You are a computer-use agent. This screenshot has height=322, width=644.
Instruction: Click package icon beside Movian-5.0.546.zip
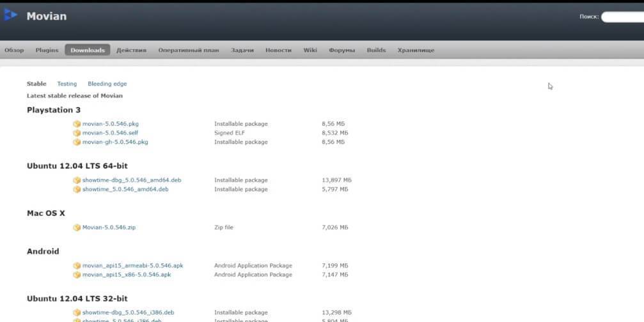point(77,227)
